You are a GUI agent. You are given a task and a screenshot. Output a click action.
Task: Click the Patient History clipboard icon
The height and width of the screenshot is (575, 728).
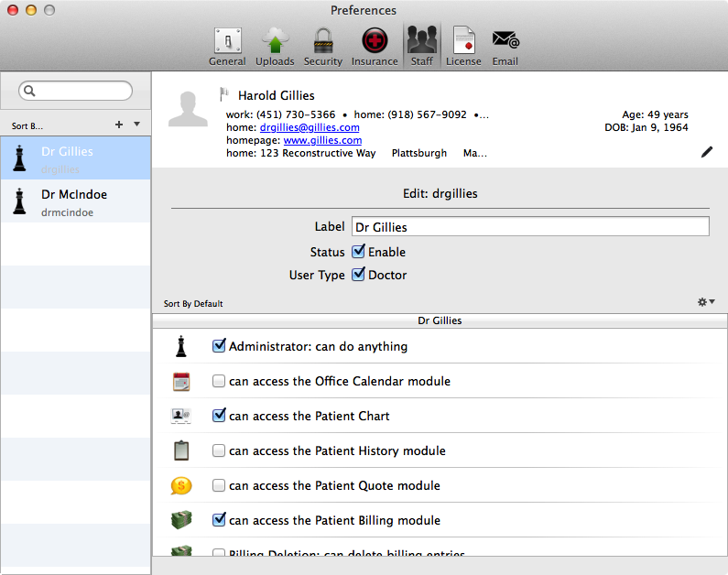(181, 450)
